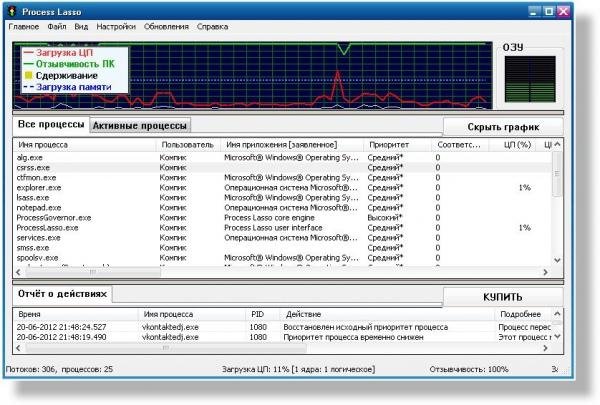Click Приоритет процесса временно снижен action text
This screenshot has width=600, height=405.
(x=353, y=337)
